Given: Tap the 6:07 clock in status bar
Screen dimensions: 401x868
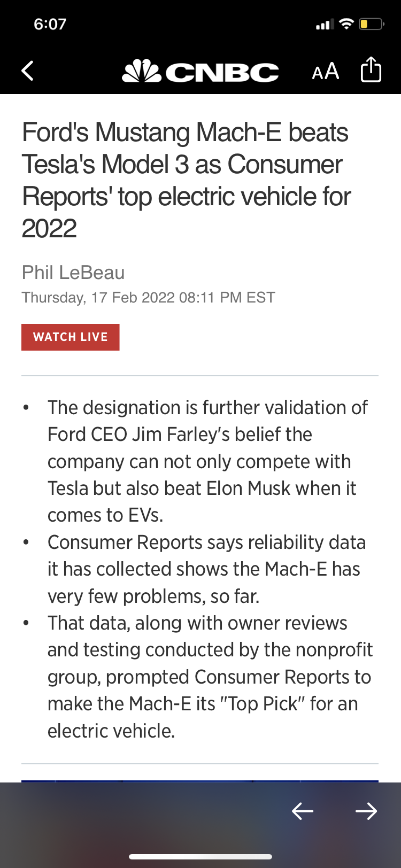Looking at the screenshot, I should click(x=50, y=24).
